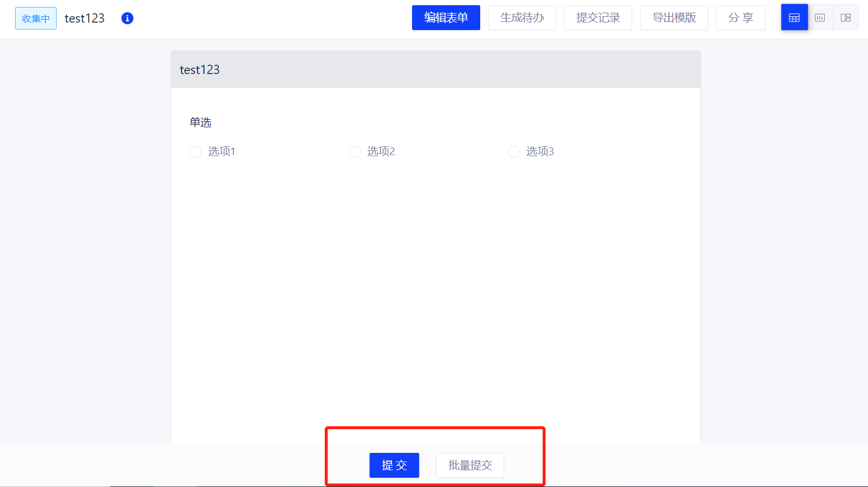
Task: Pick the 选项3 radio button
Action: click(514, 152)
